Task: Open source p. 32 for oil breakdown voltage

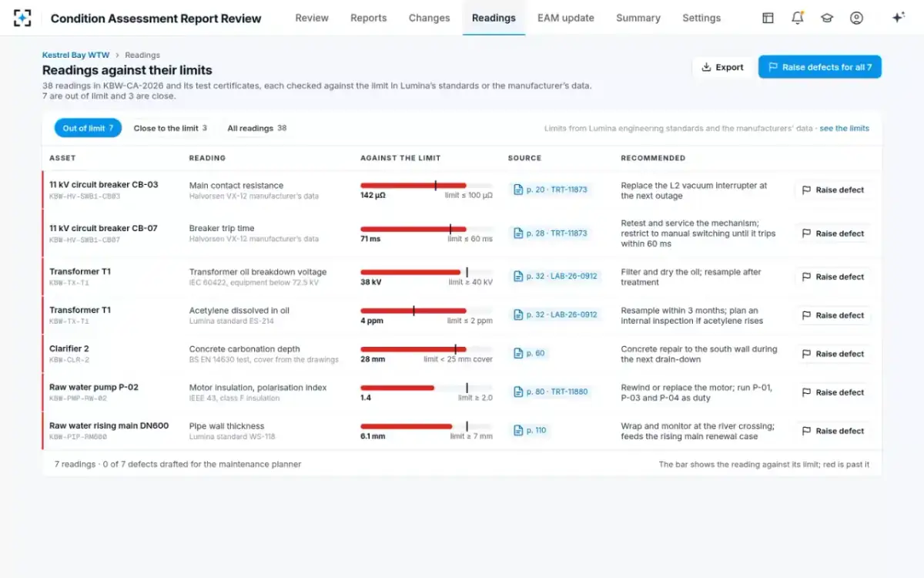Action: tap(556, 276)
